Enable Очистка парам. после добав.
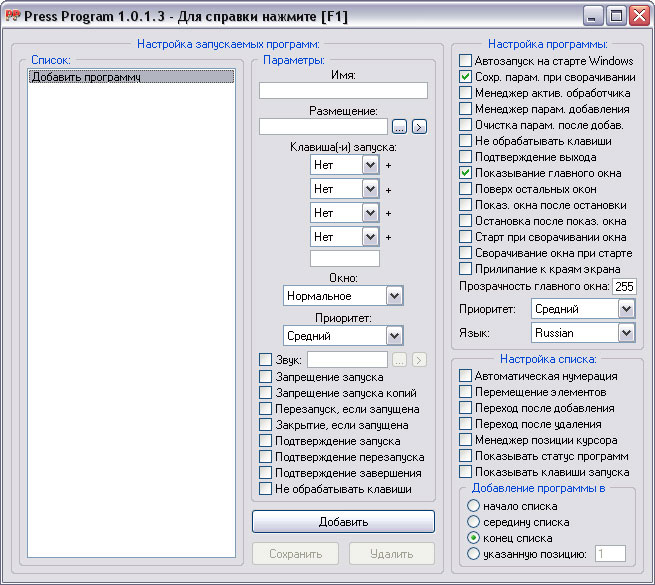 point(465,125)
